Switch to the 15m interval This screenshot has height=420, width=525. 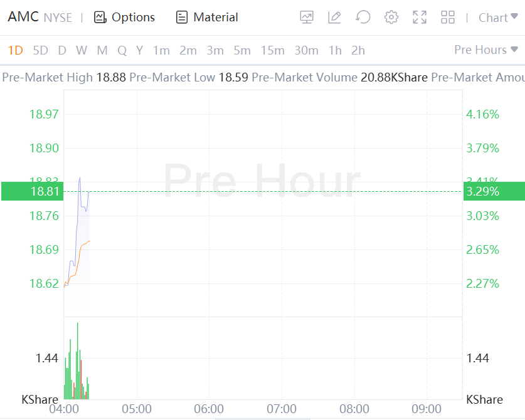272,50
